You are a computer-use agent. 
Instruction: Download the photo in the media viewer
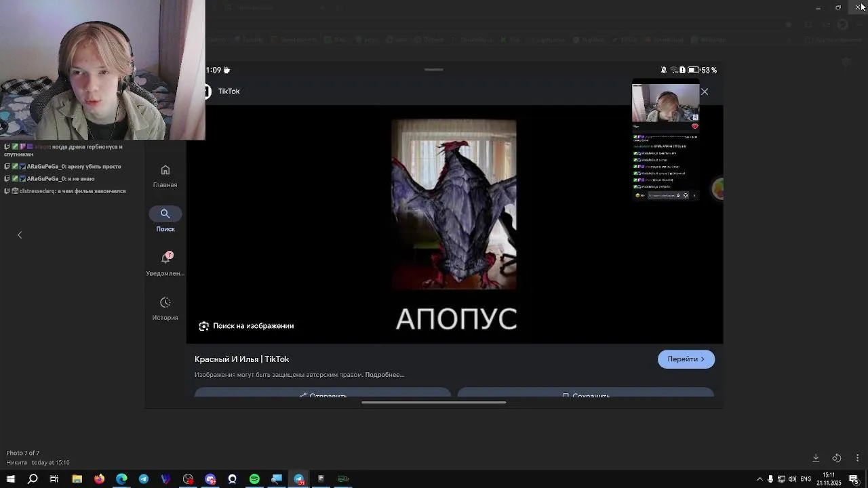click(816, 457)
